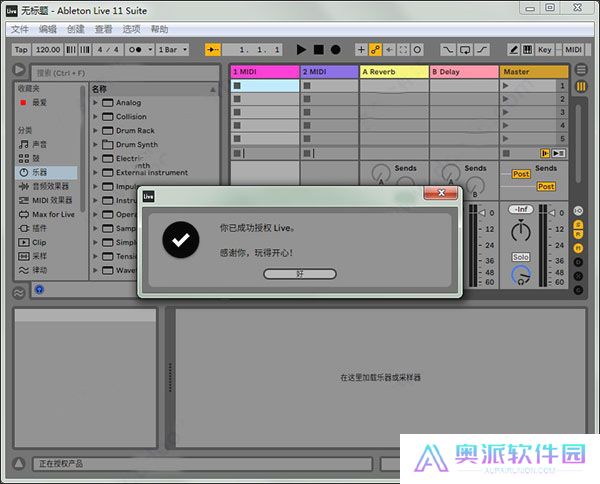Open the 编辑 menu

pos(47,29)
